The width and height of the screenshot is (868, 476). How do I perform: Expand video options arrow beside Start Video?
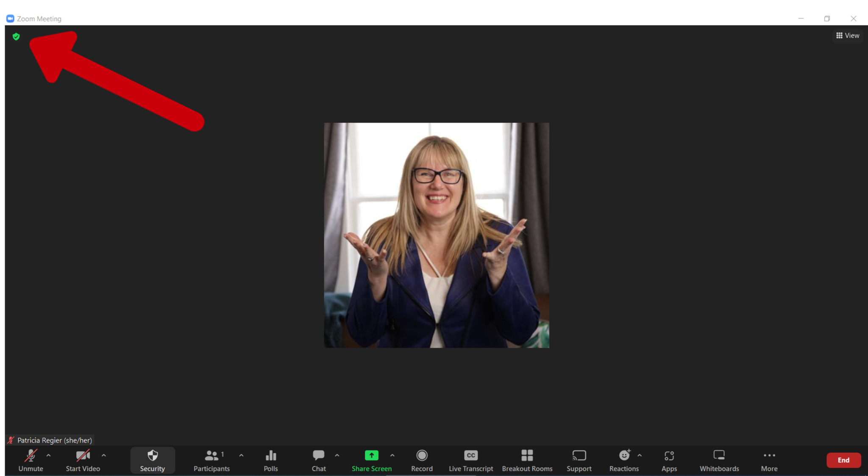104,455
